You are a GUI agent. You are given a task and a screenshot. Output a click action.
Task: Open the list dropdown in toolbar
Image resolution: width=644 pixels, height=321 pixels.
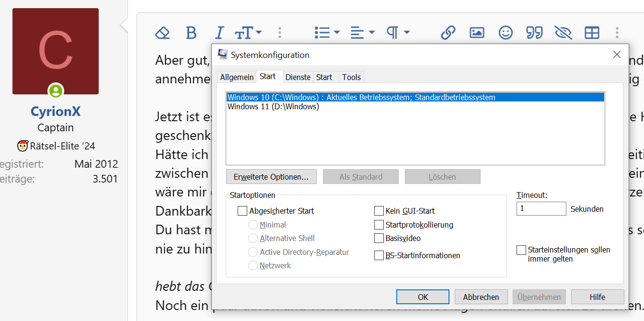point(327,33)
